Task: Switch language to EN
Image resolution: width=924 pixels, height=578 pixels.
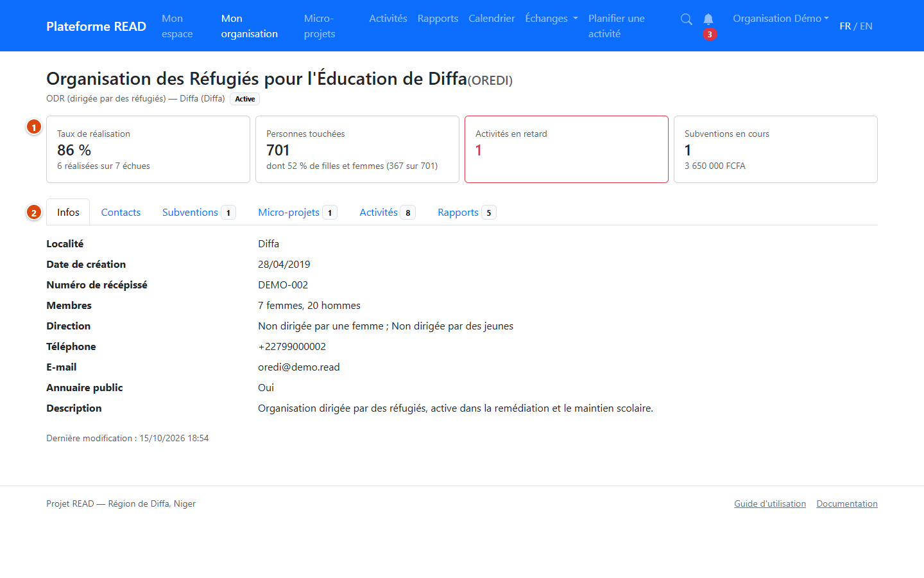Action: [866, 26]
